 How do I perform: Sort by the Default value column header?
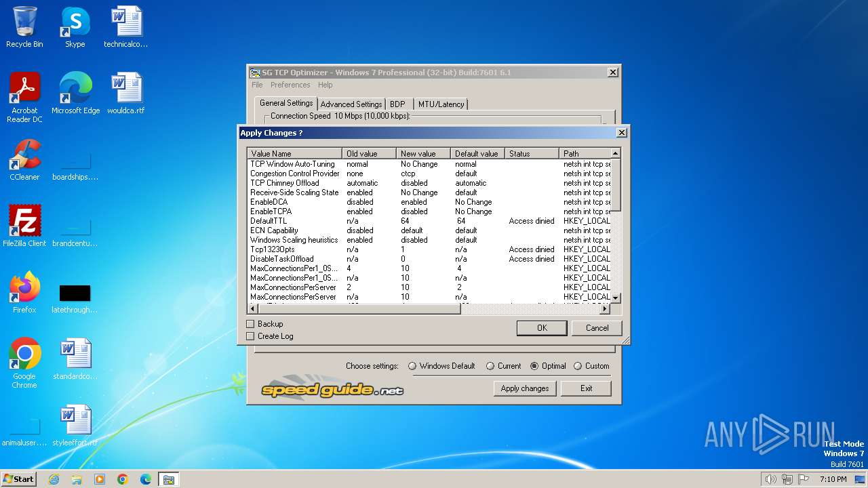coord(477,154)
